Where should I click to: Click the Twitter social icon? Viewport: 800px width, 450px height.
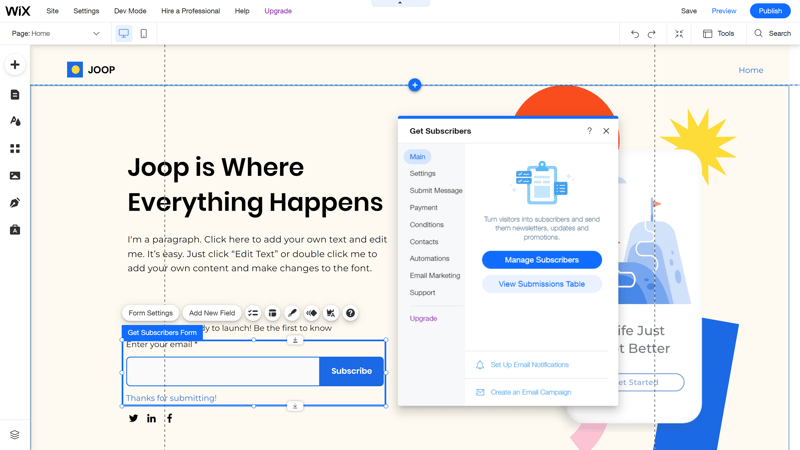(133, 418)
